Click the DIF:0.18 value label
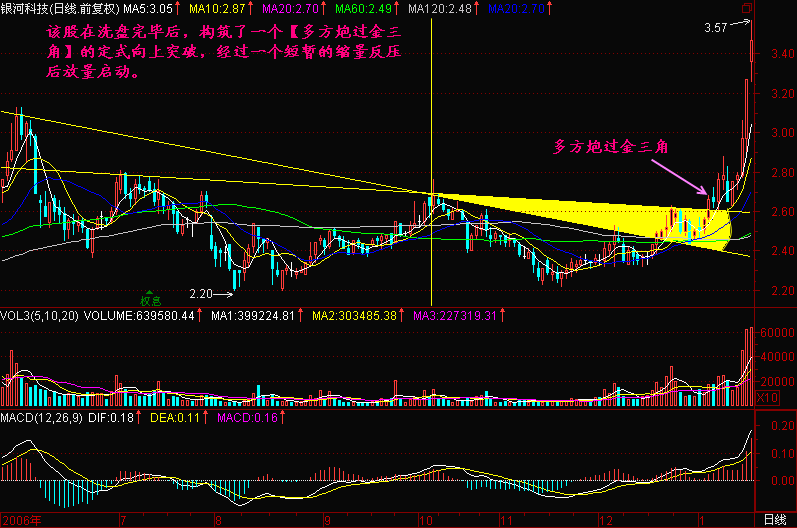Screen dimensions: 797x528 114,415
